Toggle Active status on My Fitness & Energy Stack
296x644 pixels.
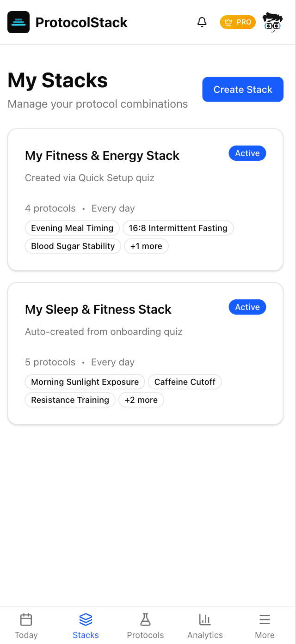tap(247, 153)
